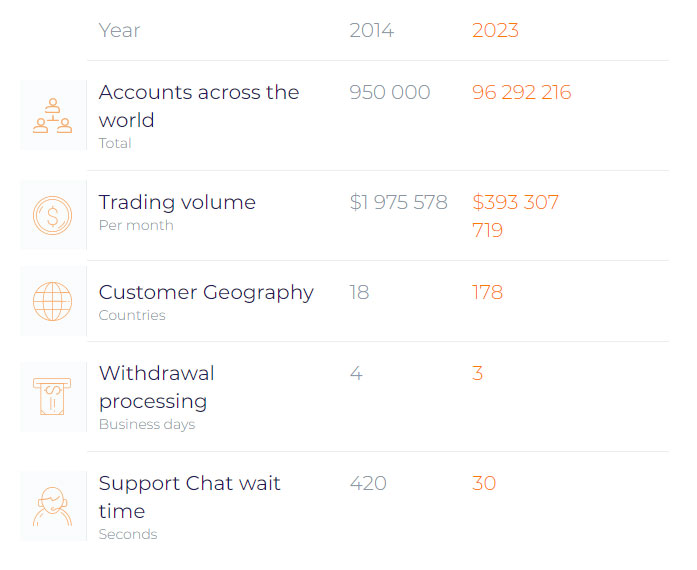Select the 2014 column header
This screenshot has width=697, height=570.
point(372,31)
